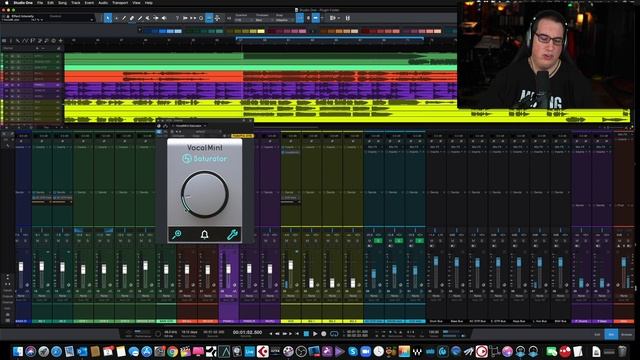Image resolution: width=640 pixels, height=360 pixels.
Task: Show the Edit view in the bottom-right corner
Action: click(597, 334)
